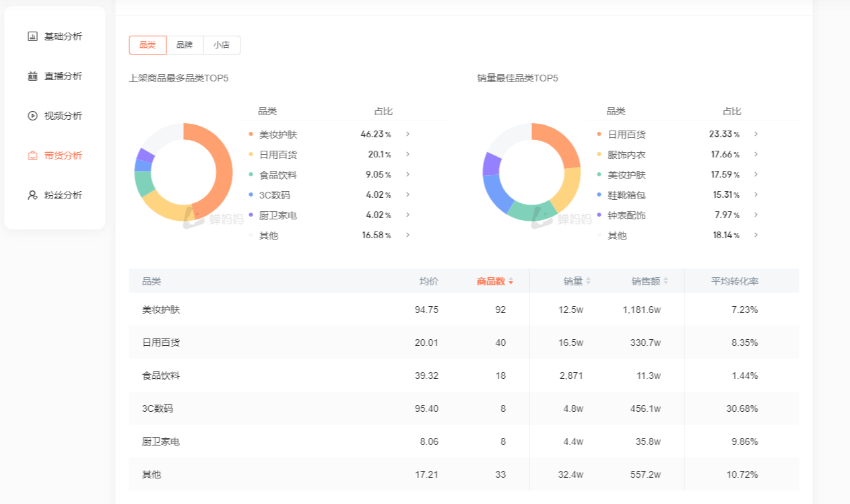Click green dot beside 食品饮料 legend
This screenshot has width=850, height=504.
coord(251,175)
